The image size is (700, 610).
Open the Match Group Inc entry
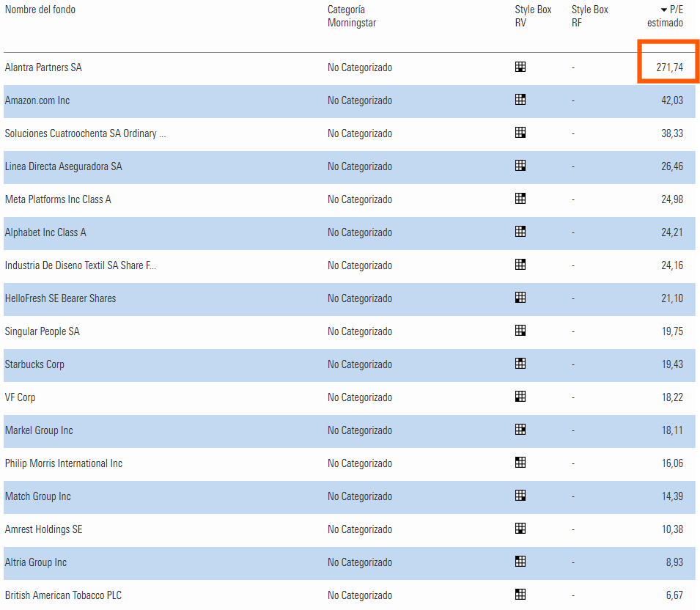click(x=38, y=497)
